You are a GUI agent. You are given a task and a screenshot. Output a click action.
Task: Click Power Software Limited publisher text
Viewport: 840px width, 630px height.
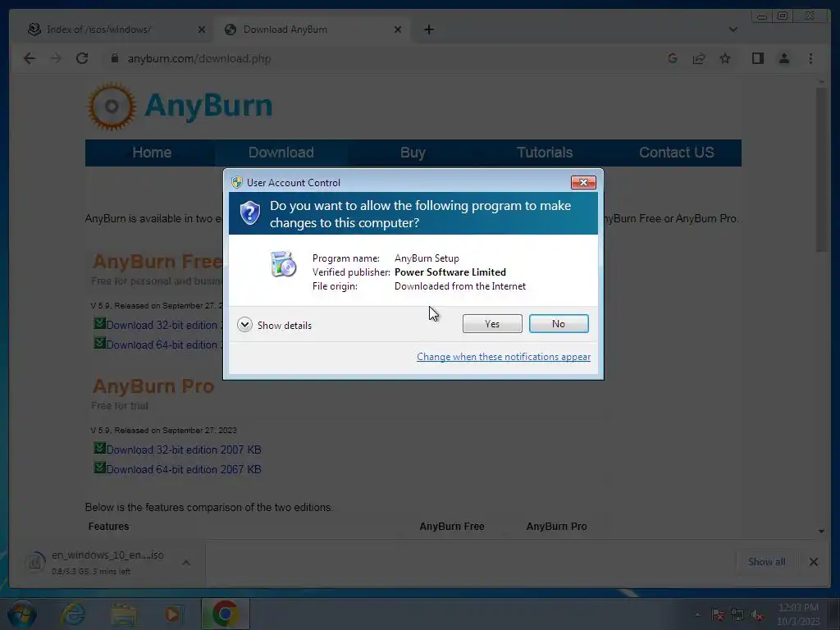point(450,272)
